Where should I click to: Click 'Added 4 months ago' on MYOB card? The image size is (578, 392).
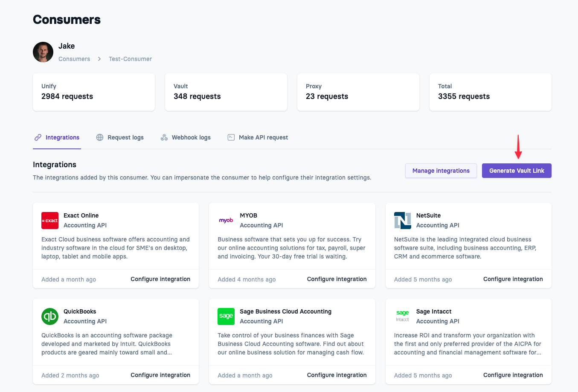247,279
